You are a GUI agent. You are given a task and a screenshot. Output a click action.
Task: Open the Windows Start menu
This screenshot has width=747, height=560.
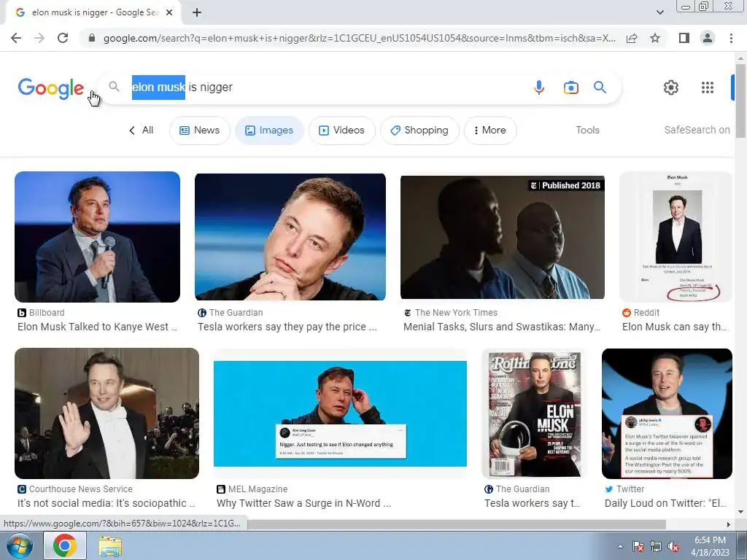tap(18, 545)
